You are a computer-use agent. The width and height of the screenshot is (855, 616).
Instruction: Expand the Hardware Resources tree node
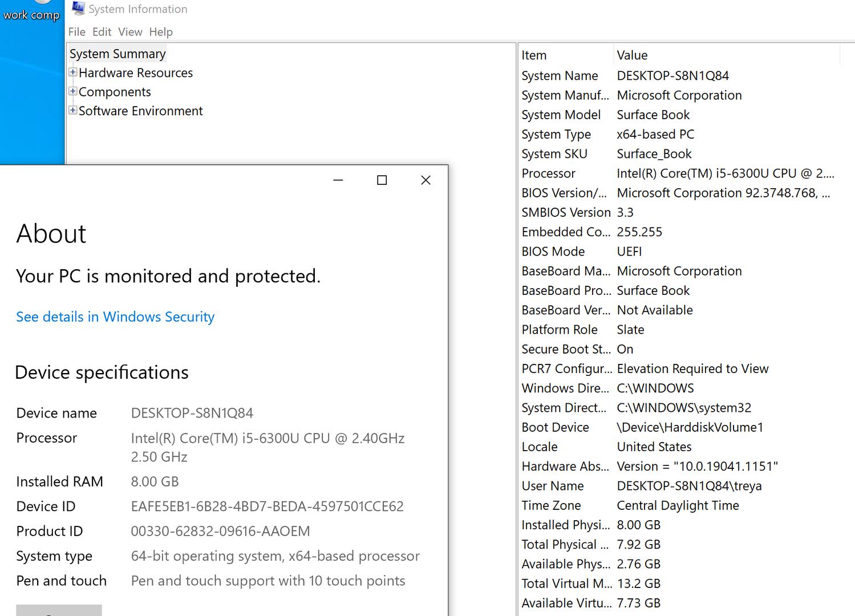tap(73, 72)
